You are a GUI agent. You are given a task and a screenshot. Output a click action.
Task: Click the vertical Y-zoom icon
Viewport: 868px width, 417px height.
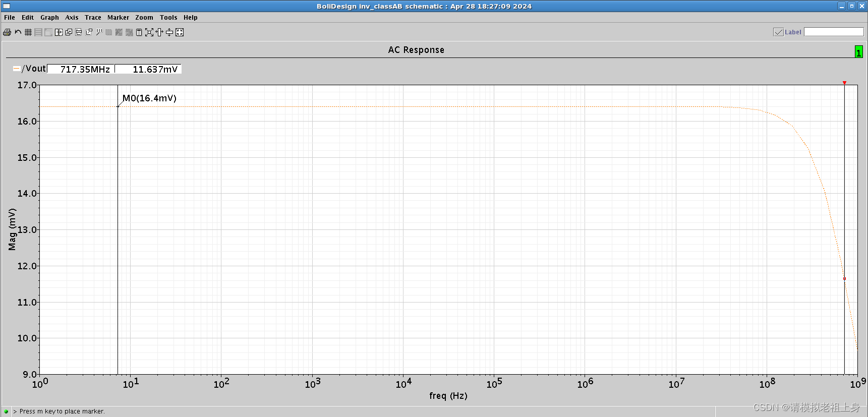[169, 32]
